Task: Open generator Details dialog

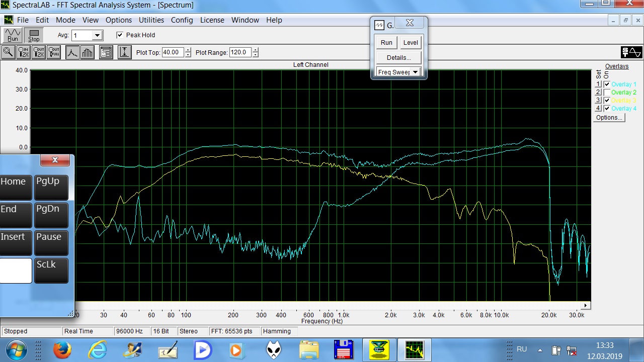Action: pos(399,57)
